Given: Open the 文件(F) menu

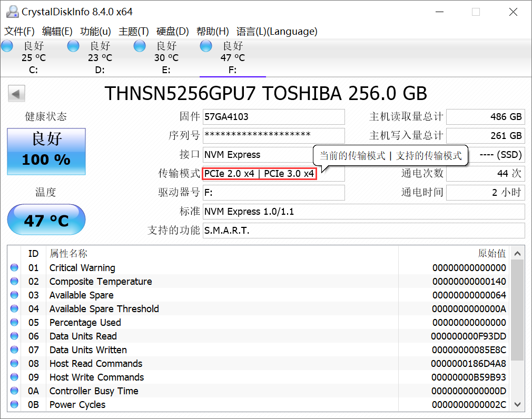Looking at the screenshot, I should pyautogui.click(x=19, y=32).
